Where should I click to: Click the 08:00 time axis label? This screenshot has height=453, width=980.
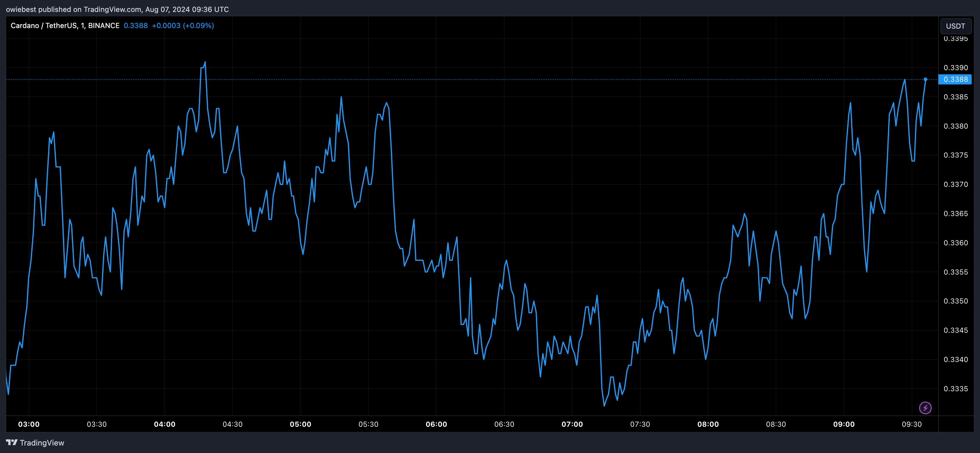708,424
